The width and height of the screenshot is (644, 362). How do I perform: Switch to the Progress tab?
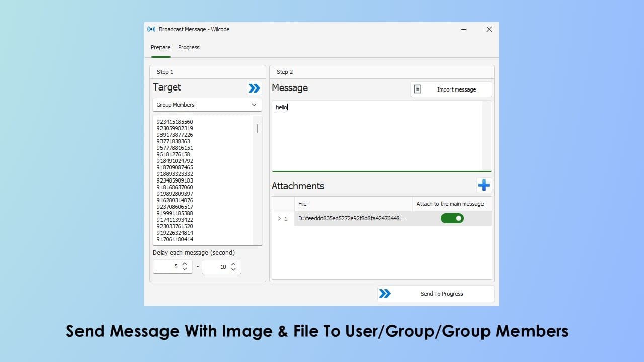pyautogui.click(x=189, y=47)
